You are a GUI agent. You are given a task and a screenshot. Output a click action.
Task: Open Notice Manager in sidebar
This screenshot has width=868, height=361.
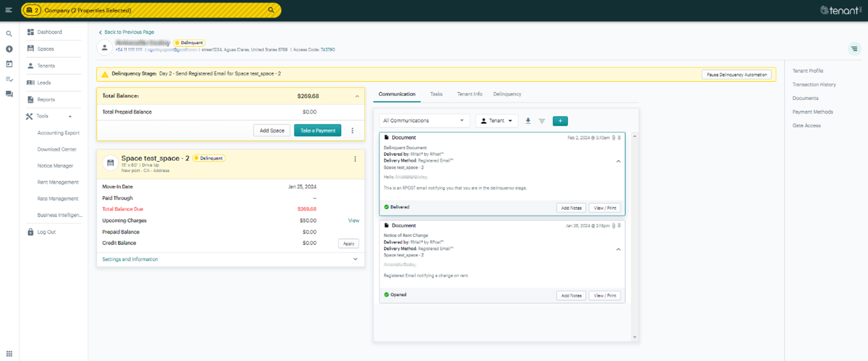coord(55,166)
